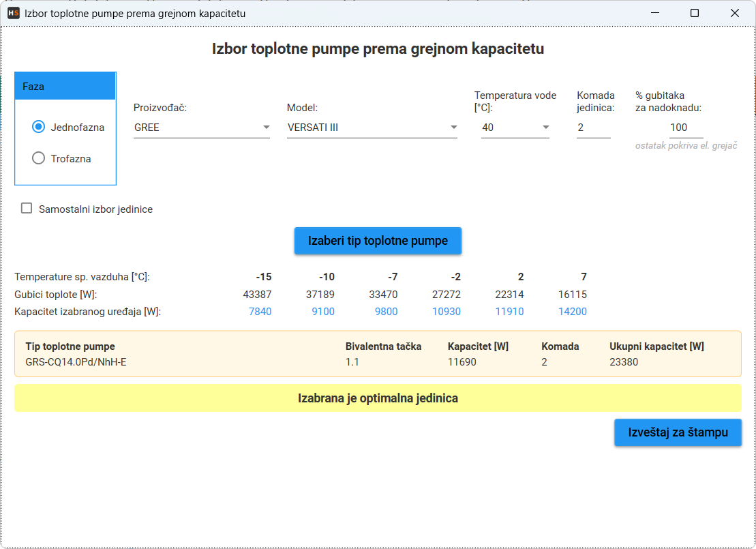Click the Komada jedinica input field
This screenshot has width=756, height=549.
(594, 128)
